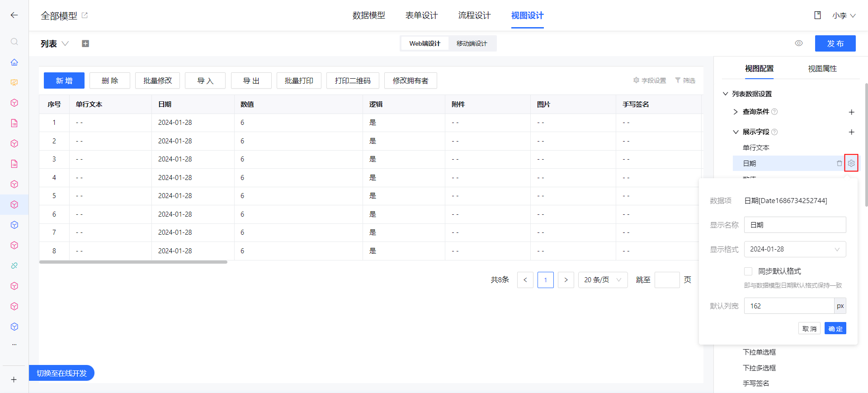Add a new 查询条件 with plus
The width and height of the screenshot is (868, 393).
(x=851, y=112)
